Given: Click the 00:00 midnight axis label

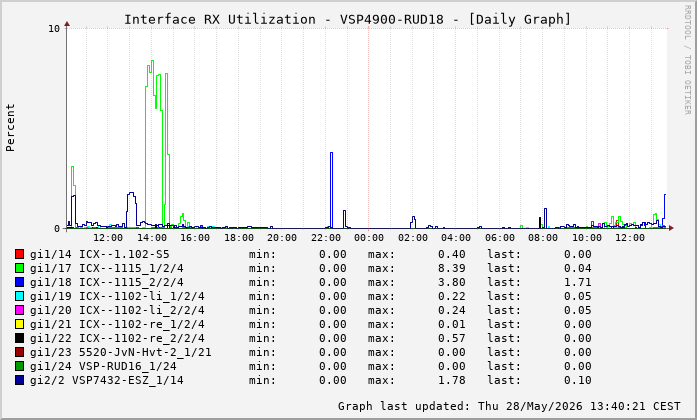Looking at the screenshot, I should 369,238.
